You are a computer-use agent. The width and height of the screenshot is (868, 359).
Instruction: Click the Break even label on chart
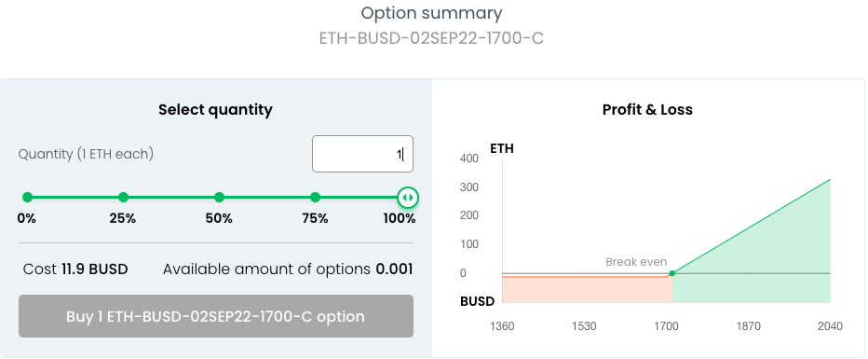click(636, 261)
